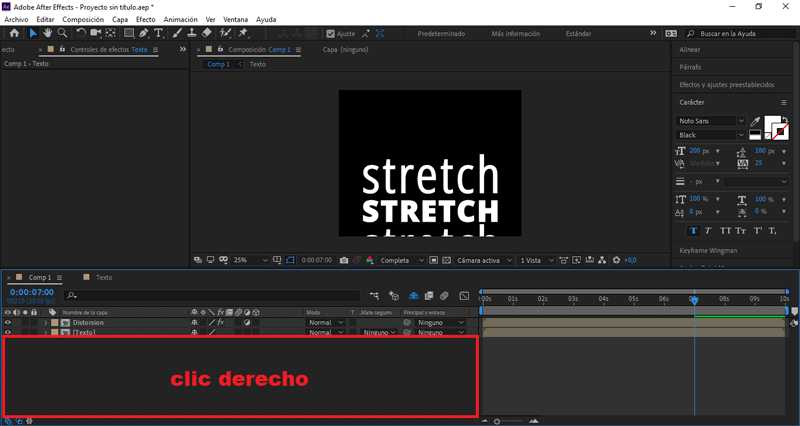Select the Eraser tool
Screen dimensions: 800x426
[206, 33]
